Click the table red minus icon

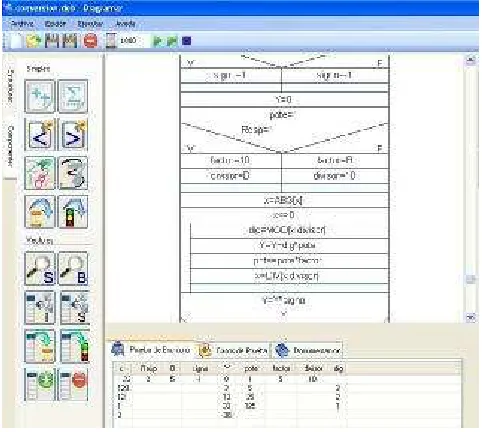pyautogui.click(x=73, y=384)
